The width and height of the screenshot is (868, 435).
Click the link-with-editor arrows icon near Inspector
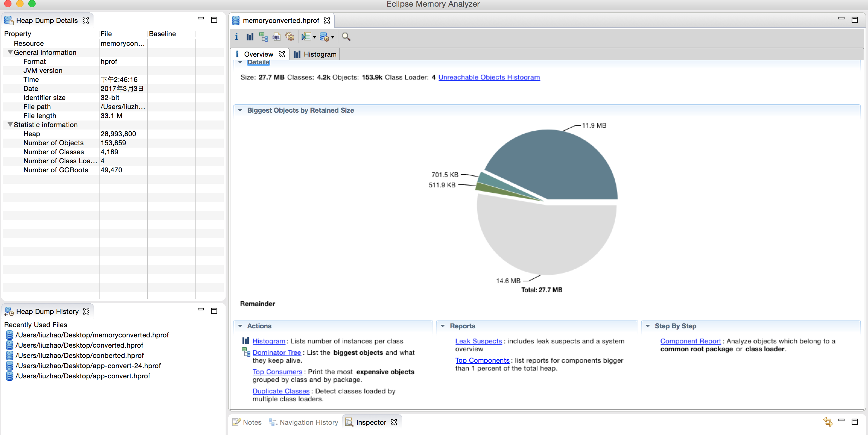point(828,421)
